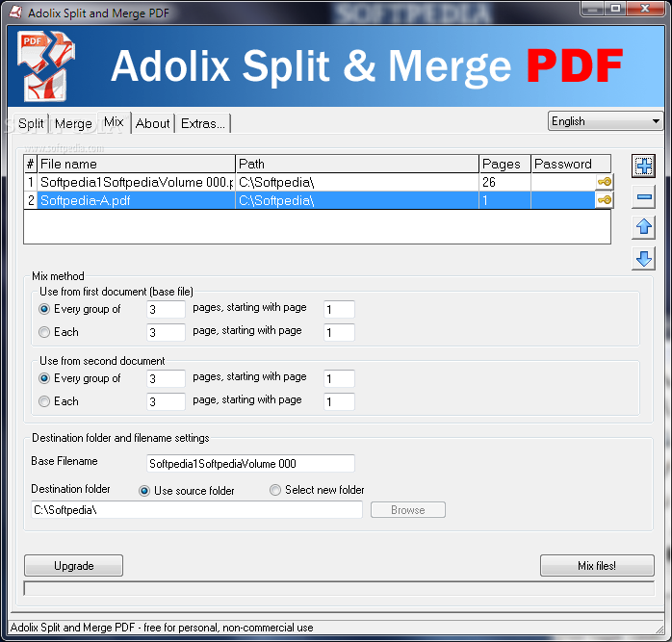The image size is (672, 642).
Task: Switch to the Merge tab
Action: pyautogui.click(x=73, y=123)
